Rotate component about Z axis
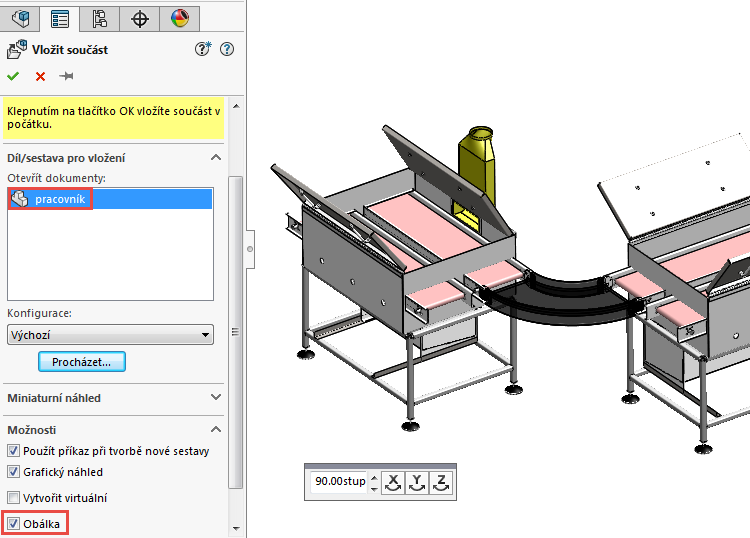Image resolution: width=750 pixels, height=538 pixels. tap(441, 482)
